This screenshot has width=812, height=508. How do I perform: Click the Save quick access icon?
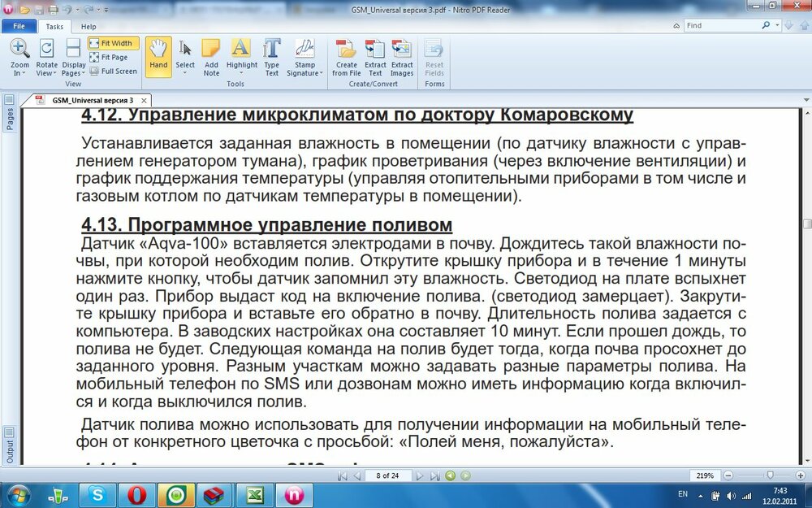[x=38, y=9]
